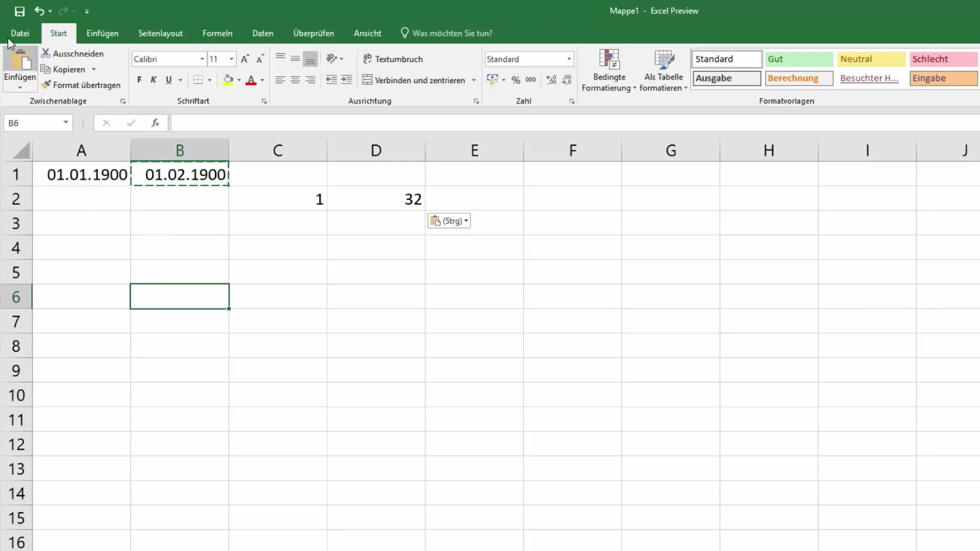Open the Daten tab

pos(262,33)
